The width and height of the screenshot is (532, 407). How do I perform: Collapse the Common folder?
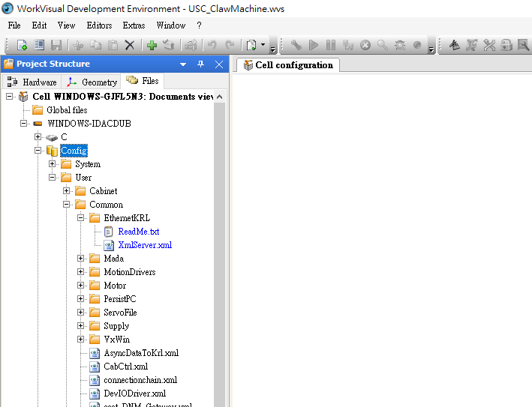coord(66,205)
